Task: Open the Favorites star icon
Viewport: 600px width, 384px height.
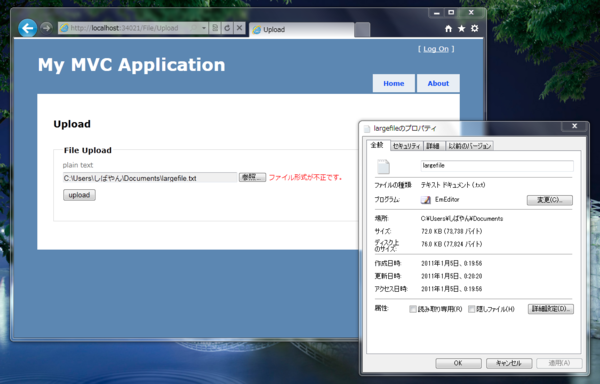Action: click(461, 29)
